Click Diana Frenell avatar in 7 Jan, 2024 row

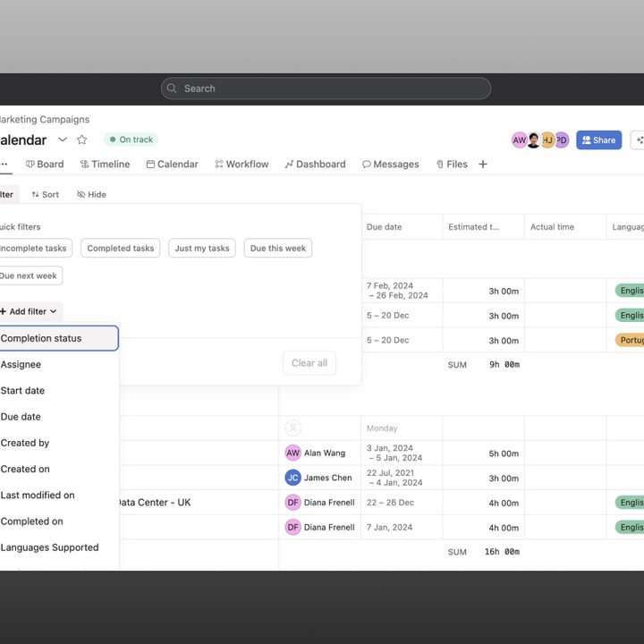click(292, 527)
